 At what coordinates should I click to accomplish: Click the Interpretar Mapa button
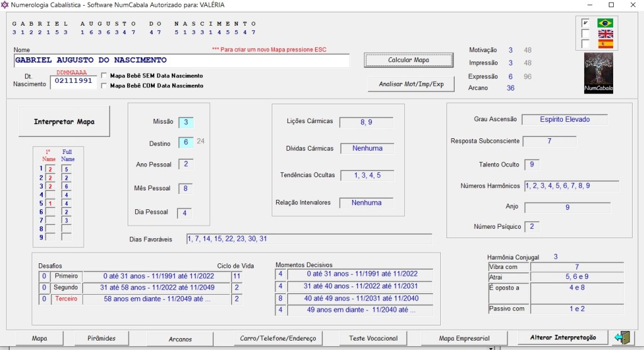coord(64,121)
